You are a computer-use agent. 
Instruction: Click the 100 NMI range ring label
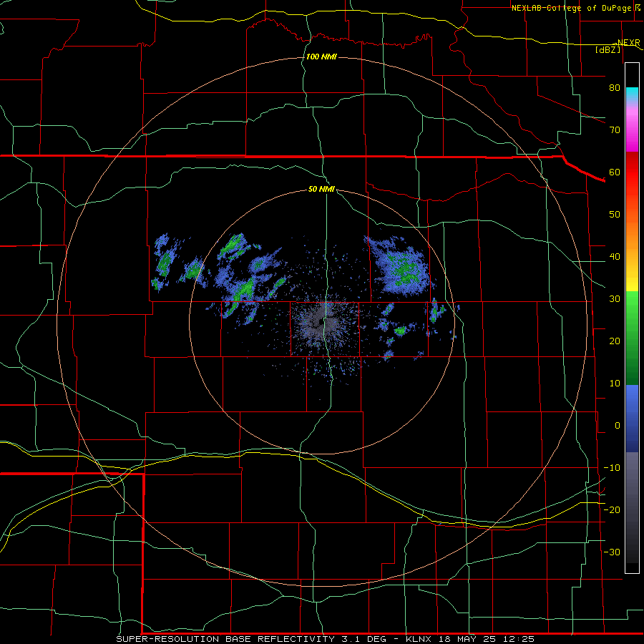tap(321, 57)
